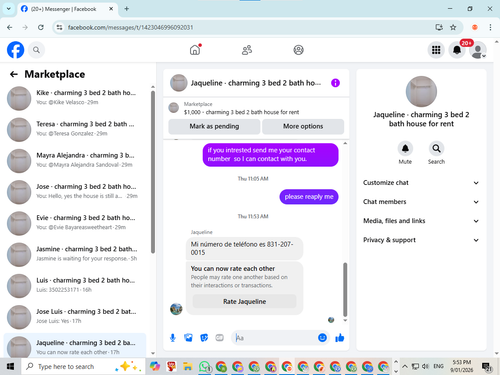Screen dimensions: 500x375
Task: Open a new browser tab
Action: pos(127,9)
